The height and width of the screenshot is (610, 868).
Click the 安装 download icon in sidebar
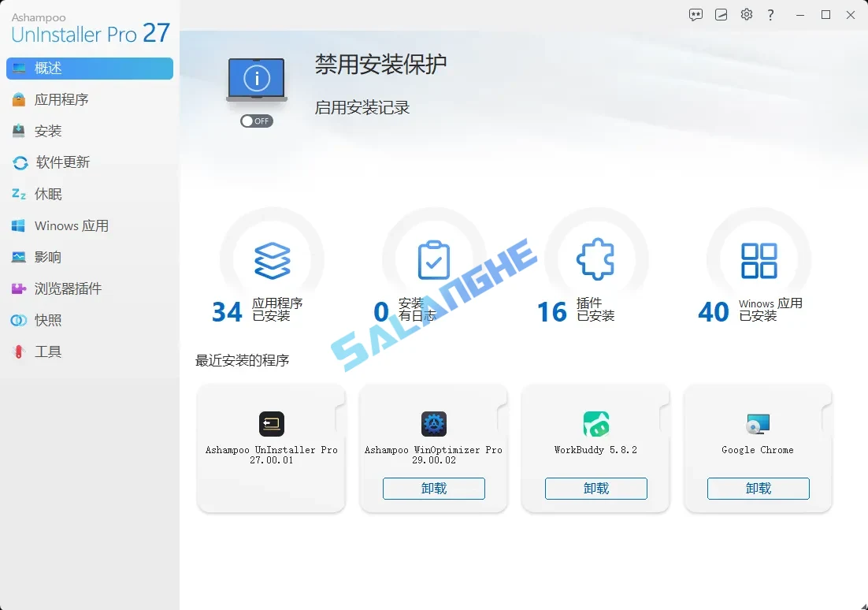tap(19, 131)
